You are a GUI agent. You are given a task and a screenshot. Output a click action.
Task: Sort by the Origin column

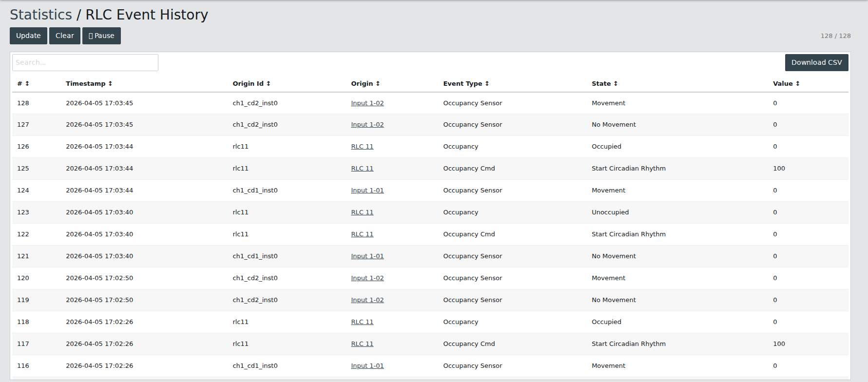click(366, 83)
